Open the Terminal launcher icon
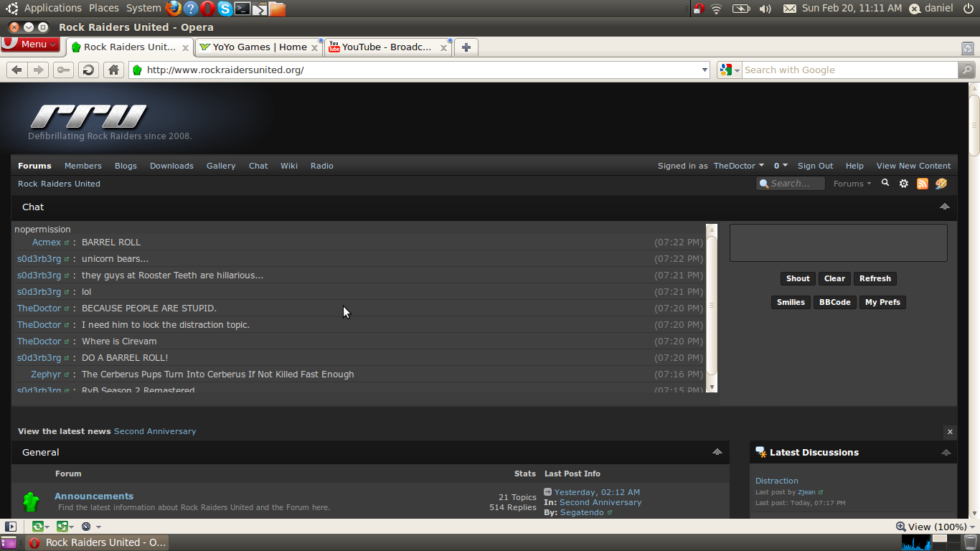The width and height of the screenshot is (980, 551). tap(242, 9)
